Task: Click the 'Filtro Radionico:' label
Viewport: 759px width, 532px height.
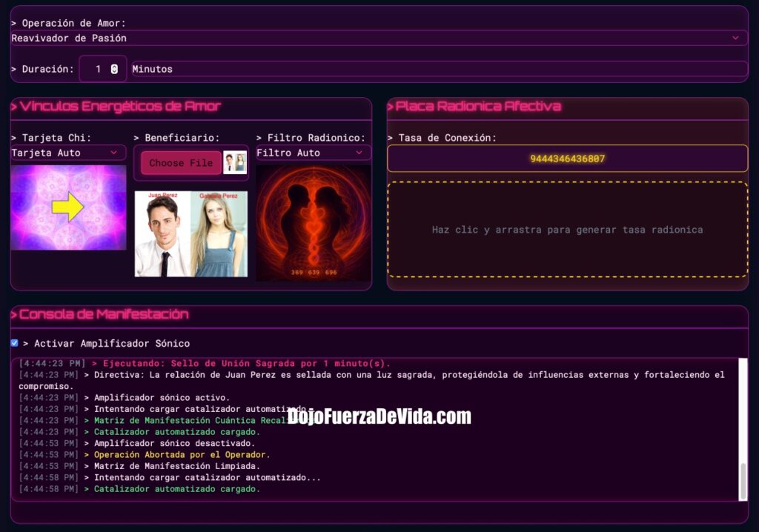Action: (311, 138)
